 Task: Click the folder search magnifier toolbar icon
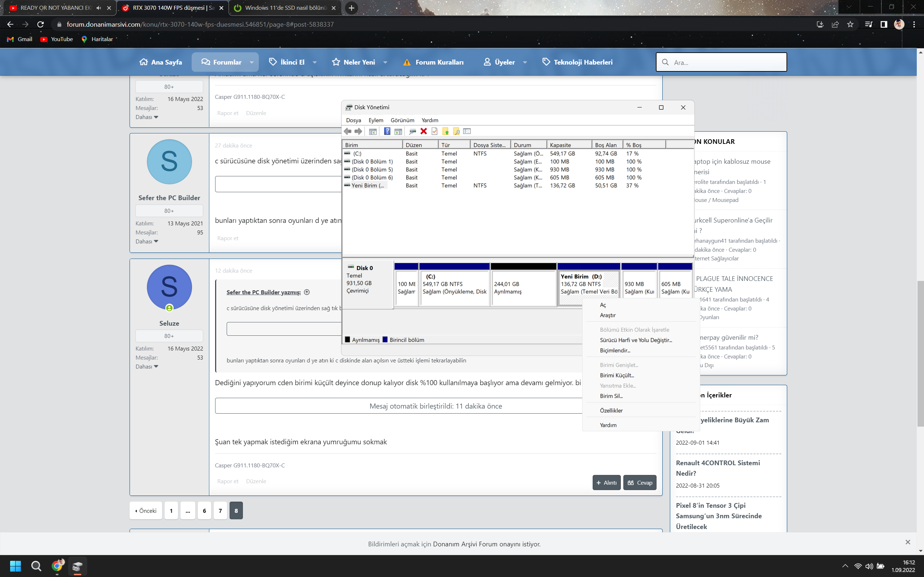point(456,131)
